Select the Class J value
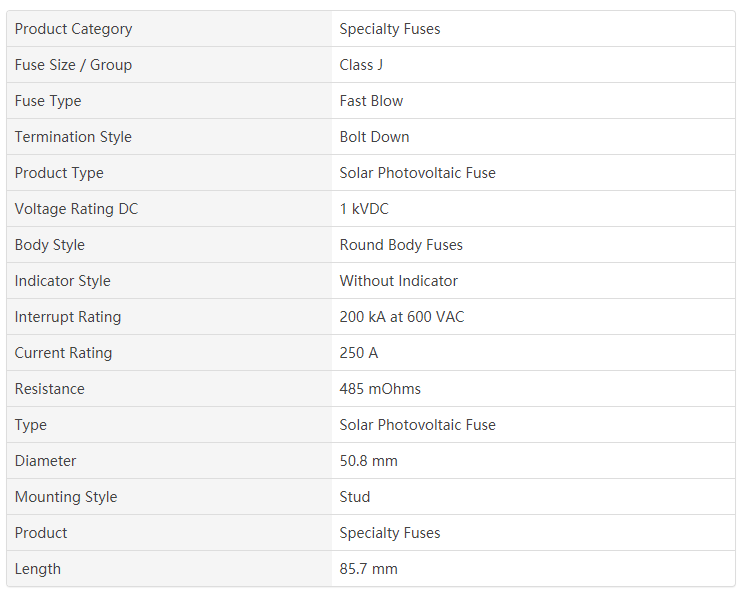This screenshot has width=747, height=604. (361, 65)
